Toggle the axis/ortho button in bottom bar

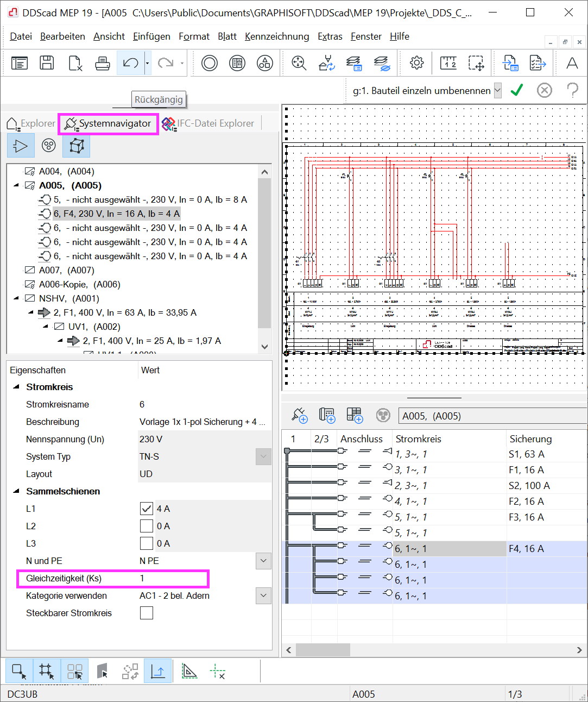pos(158,672)
